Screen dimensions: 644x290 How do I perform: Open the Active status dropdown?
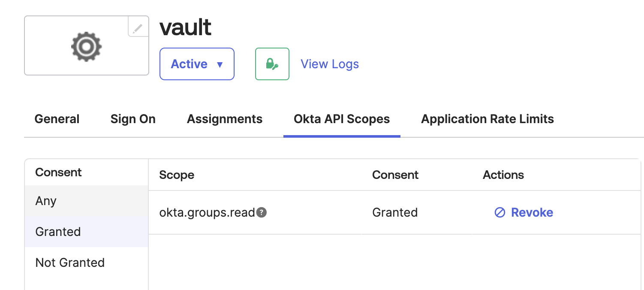pyautogui.click(x=197, y=64)
